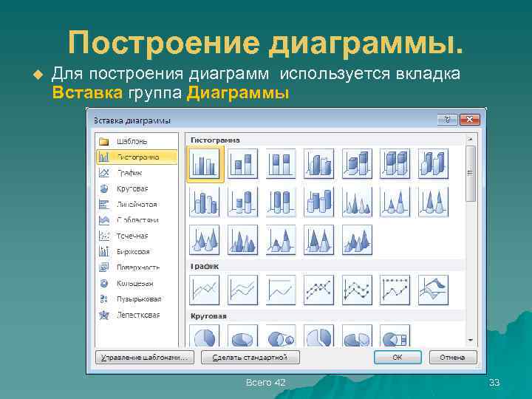Choose the С областями category
Image resolution: width=532 pixels, height=399 pixels.
(137, 220)
